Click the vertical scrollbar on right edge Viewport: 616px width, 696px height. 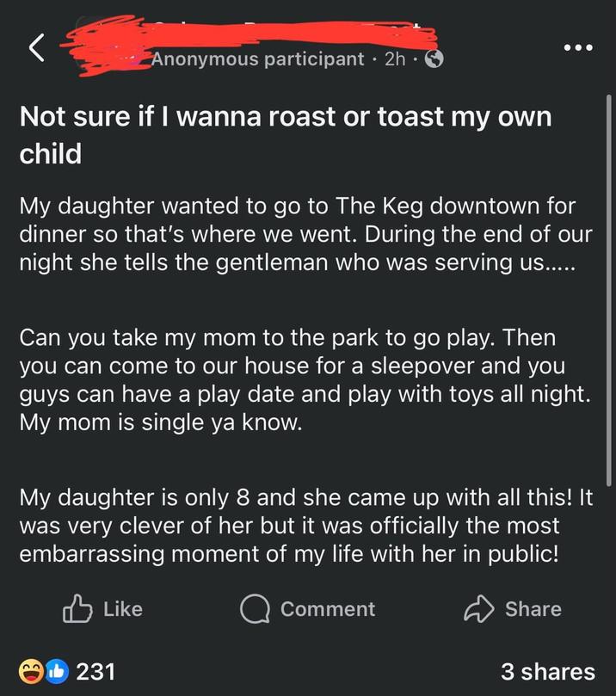(608, 215)
